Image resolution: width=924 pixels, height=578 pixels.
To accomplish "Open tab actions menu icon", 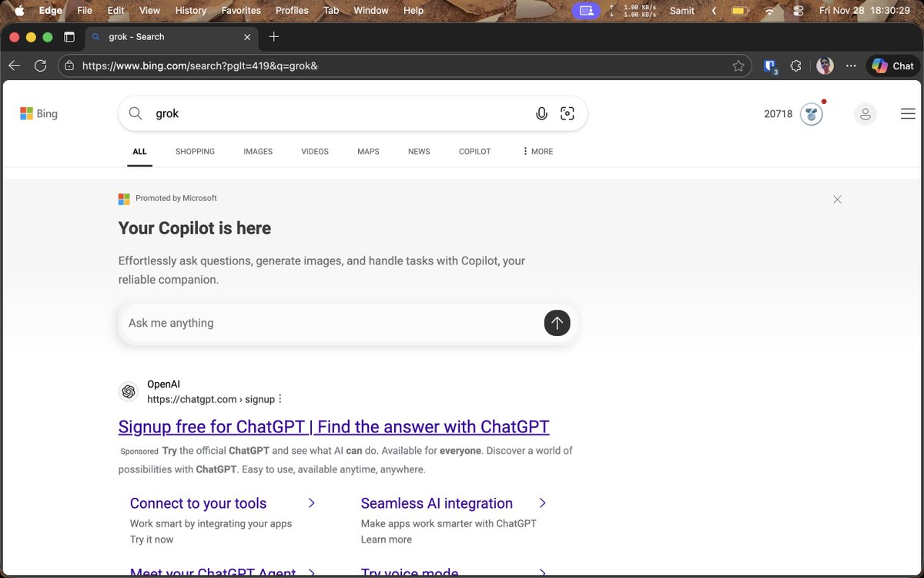I will [x=69, y=37].
